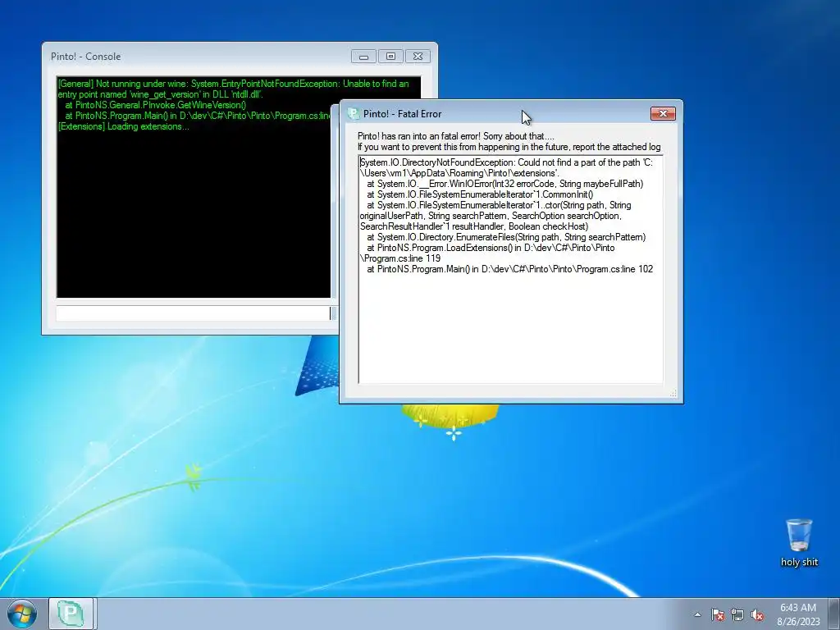The image size is (840, 630).
Task: Open the Windows Start orb
Action: click(x=22, y=614)
